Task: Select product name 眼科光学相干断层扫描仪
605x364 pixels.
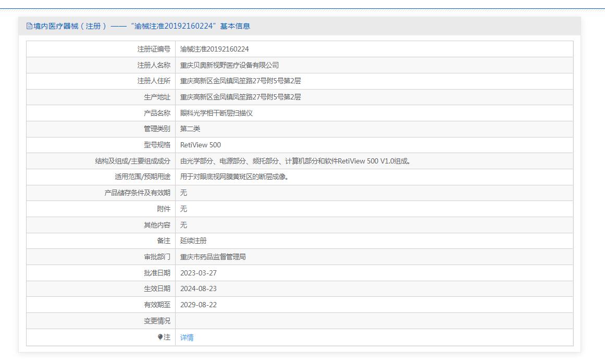Action: (216, 113)
